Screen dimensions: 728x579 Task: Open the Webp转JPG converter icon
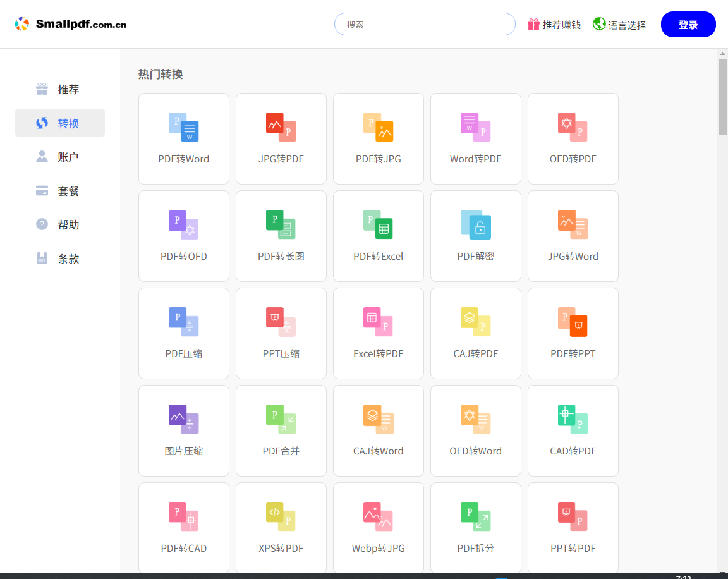pyautogui.click(x=379, y=516)
